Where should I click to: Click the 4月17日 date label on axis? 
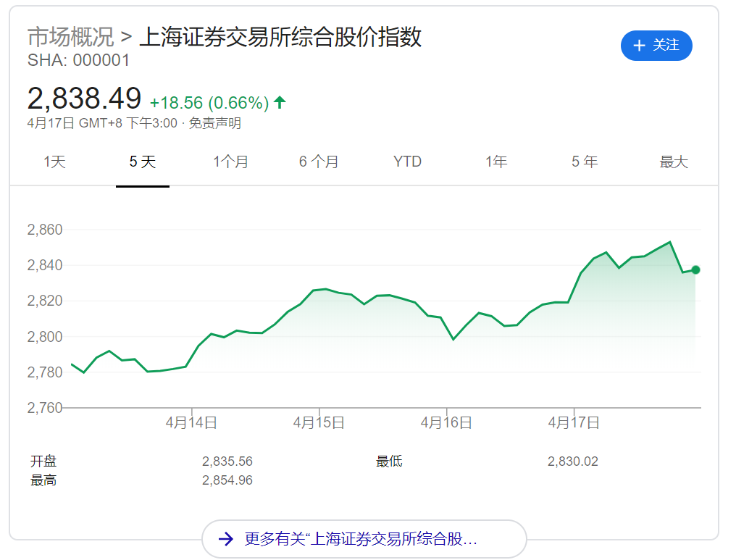click(574, 422)
